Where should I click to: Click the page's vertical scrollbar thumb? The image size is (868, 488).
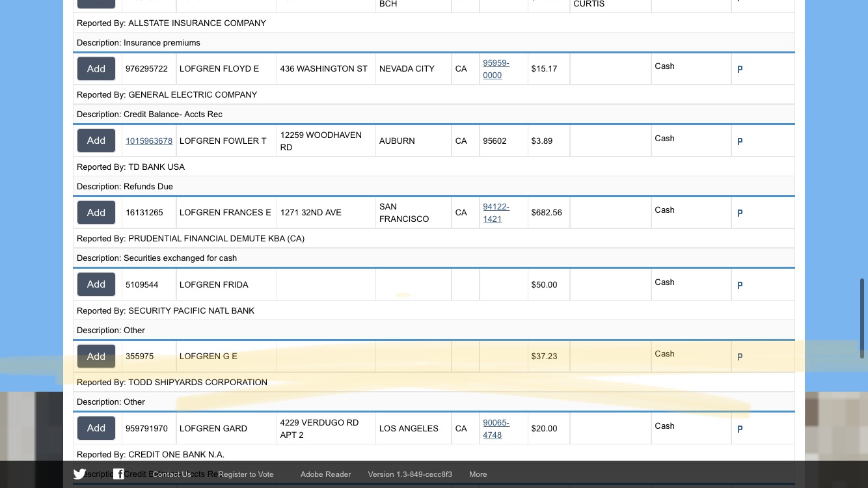(x=862, y=318)
